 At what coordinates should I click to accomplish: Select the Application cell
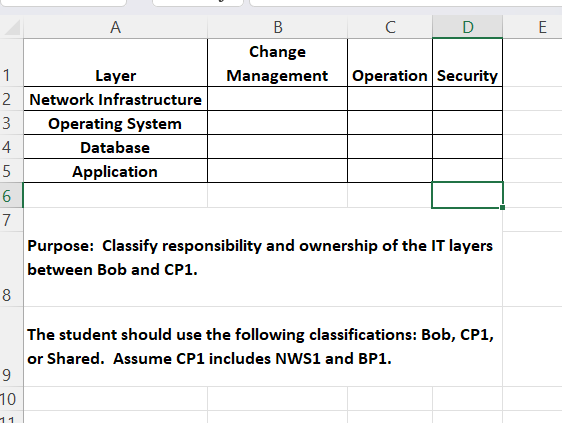pyautogui.click(x=115, y=171)
